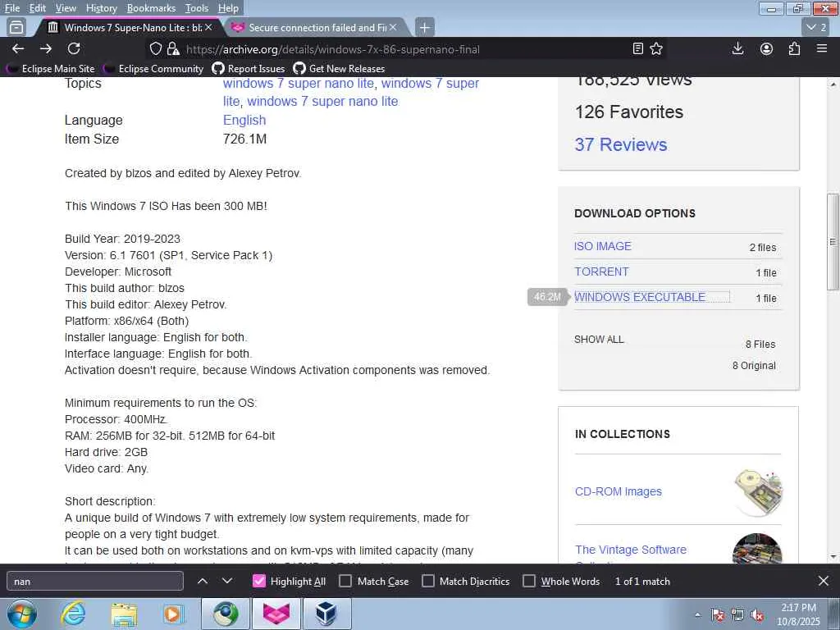The width and height of the screenshot is (840, 630).
Task: Open Get New Releases bookmark
Action: coord(339,69)
